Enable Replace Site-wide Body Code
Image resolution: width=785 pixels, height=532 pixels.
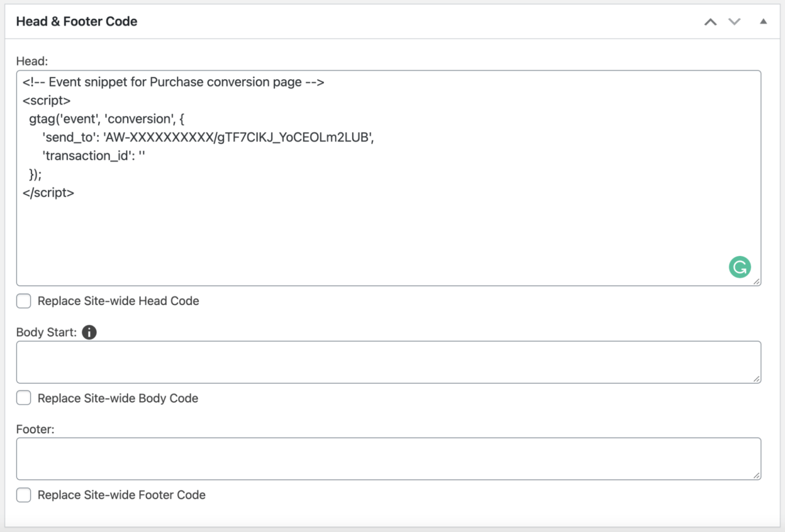click(x=24, y=398)
